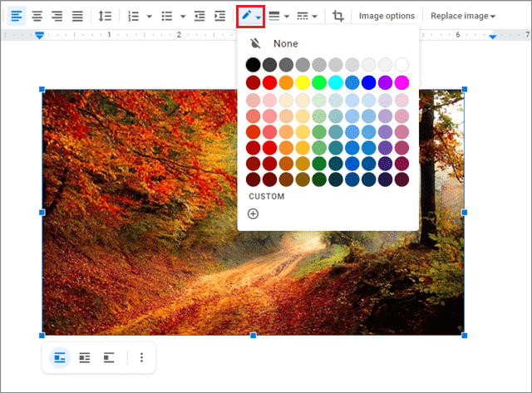Click the border color pencil icon
532x393 pixels.
[x=247, y=16]
